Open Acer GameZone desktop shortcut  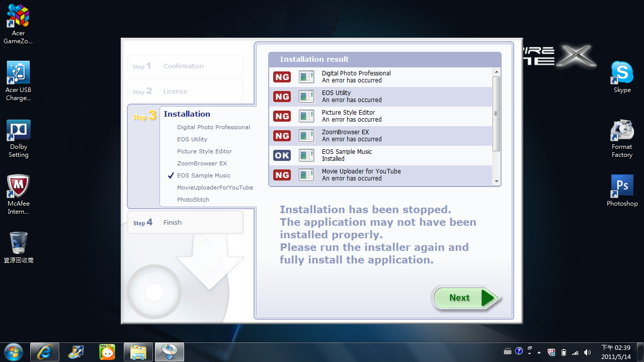click(x=18, y=24)
